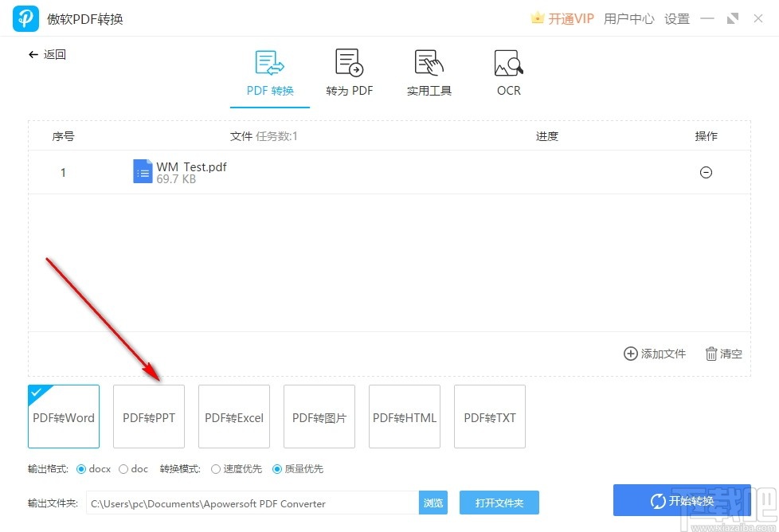Click 浏览 to browse output folder
Screen dimensions: 779x532
433,503
